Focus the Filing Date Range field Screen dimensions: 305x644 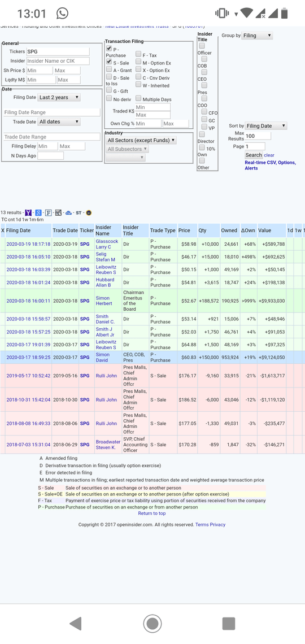tap(51, 112)
